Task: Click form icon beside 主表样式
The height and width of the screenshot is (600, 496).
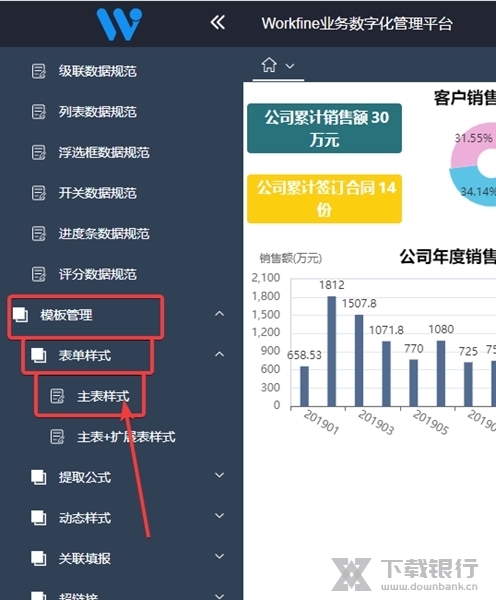Action: tap(57, 396)
